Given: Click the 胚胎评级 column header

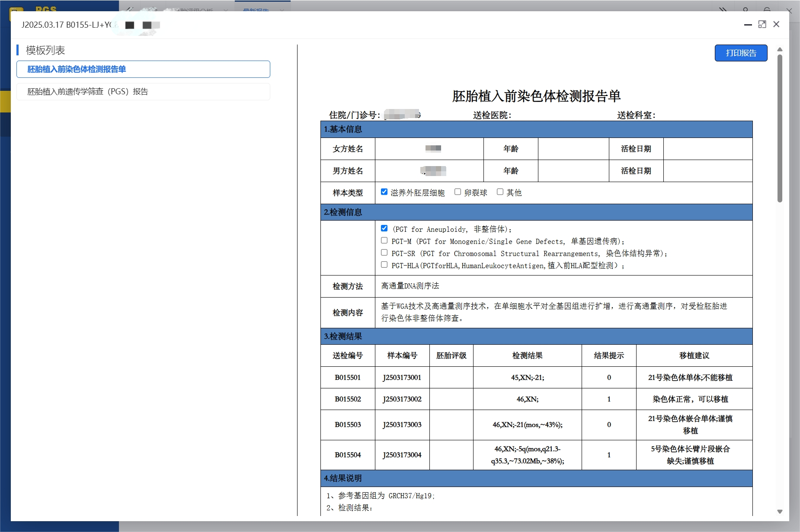Looking at the screenshot, I should [x=451, y=356].
